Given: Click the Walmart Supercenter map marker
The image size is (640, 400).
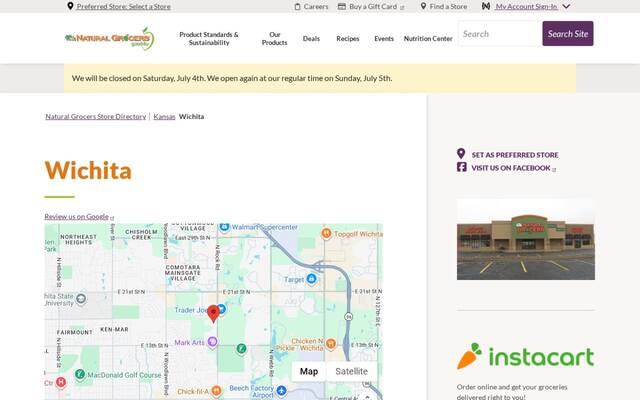Looking at the screenshot, I should [224, 227].
